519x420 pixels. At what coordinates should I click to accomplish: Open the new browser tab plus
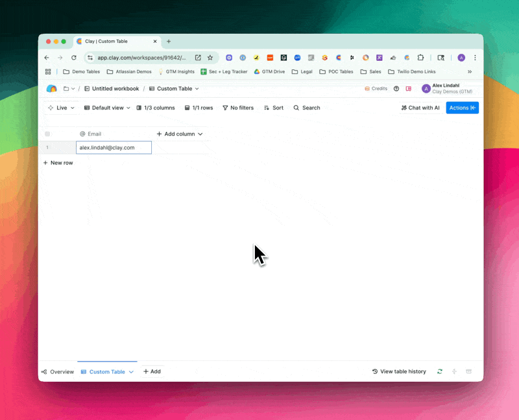pos(169,41)
